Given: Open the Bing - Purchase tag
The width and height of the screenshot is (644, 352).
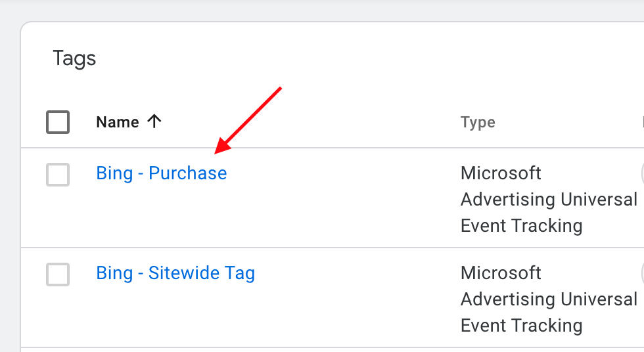Looking at the screenshot, I should coord(162,173).
